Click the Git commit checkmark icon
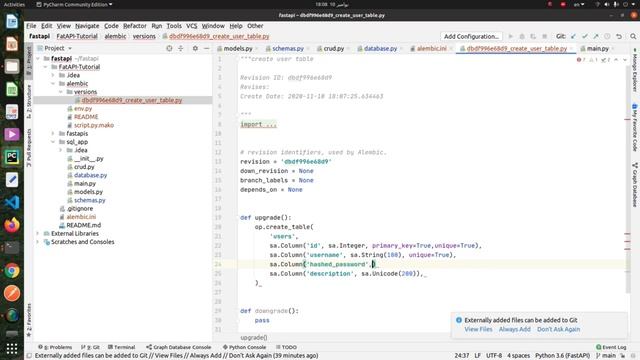 tap(584, 36)
